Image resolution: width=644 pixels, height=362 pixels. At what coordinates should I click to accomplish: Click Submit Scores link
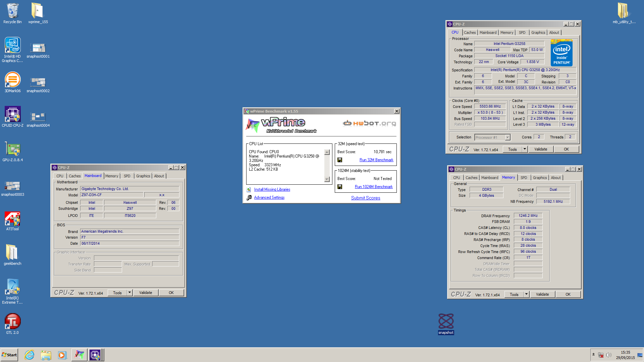coord(366,198)
